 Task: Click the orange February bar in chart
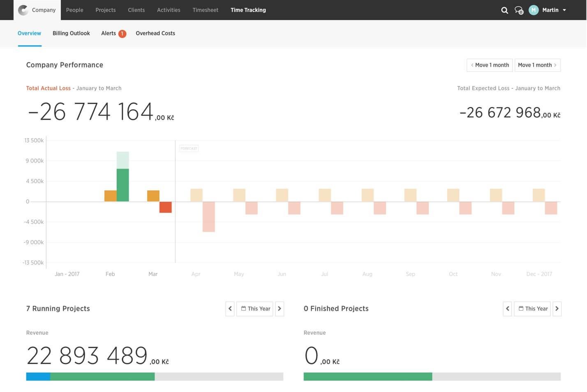(111, 196)
